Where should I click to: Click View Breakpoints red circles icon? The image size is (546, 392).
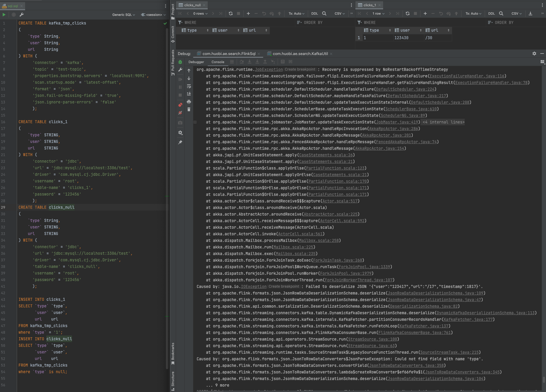pos(180,105)
